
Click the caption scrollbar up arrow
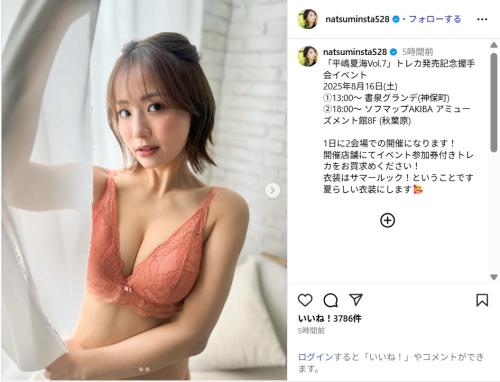pos(494,45)
